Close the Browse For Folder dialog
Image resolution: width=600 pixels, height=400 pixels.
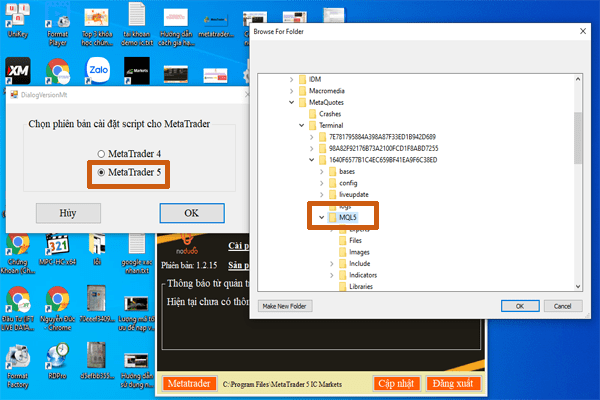click(583, 31)
